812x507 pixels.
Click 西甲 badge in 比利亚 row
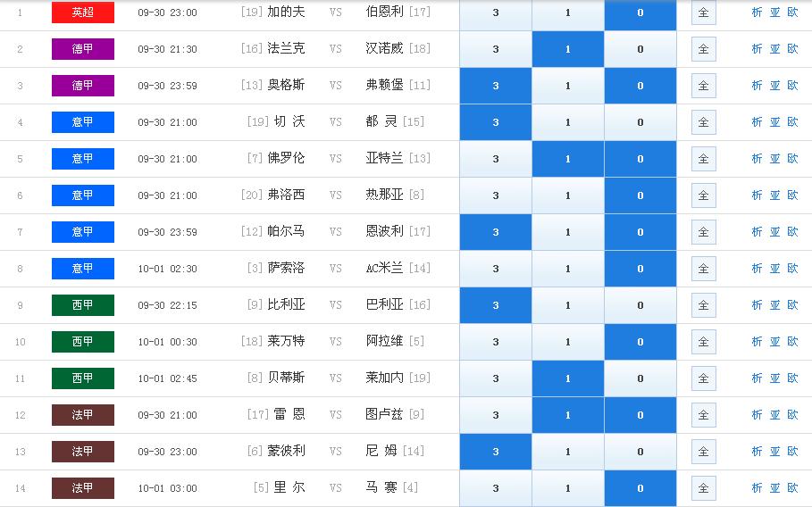point(83,305)
